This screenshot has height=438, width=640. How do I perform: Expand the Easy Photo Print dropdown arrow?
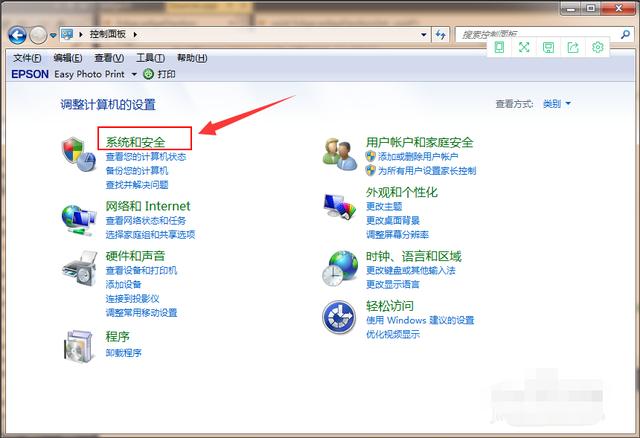click(134, 74)
